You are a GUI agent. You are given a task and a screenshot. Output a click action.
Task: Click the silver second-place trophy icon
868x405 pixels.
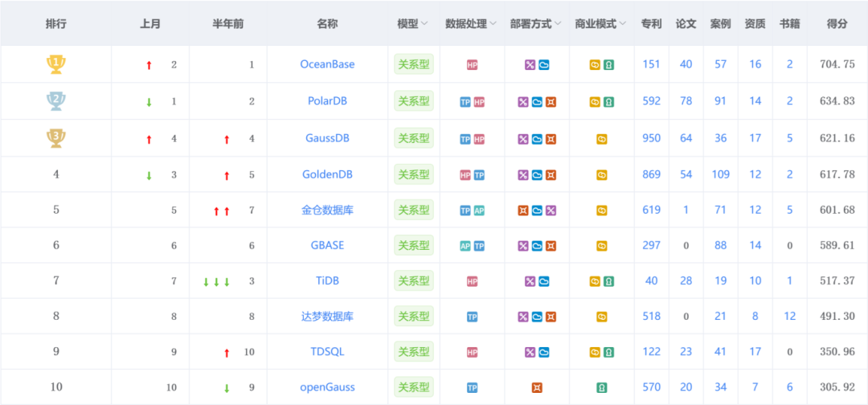56,101
